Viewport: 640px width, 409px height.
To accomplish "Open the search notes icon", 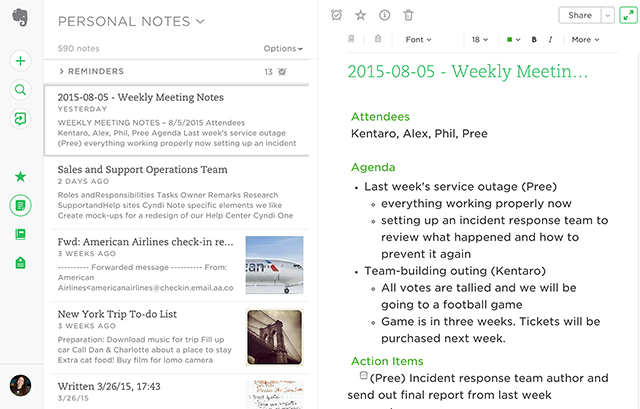I will (x=20, y=90).
